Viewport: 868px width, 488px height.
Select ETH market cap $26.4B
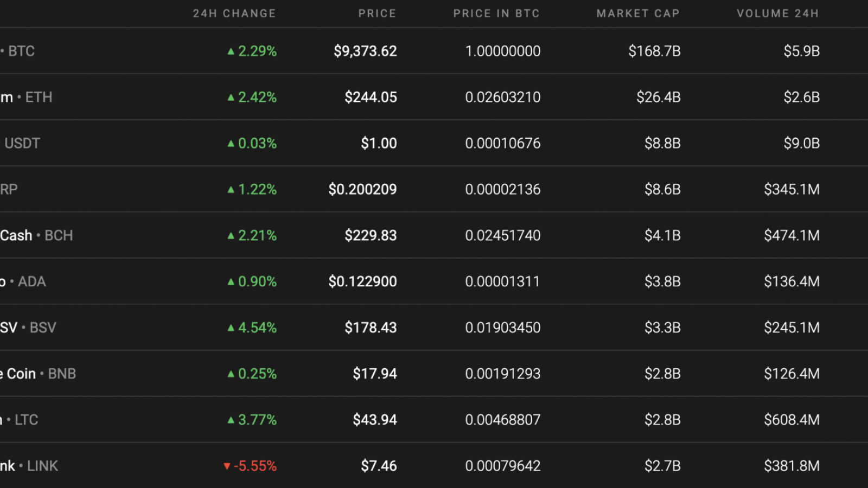(x=659, y=97)
